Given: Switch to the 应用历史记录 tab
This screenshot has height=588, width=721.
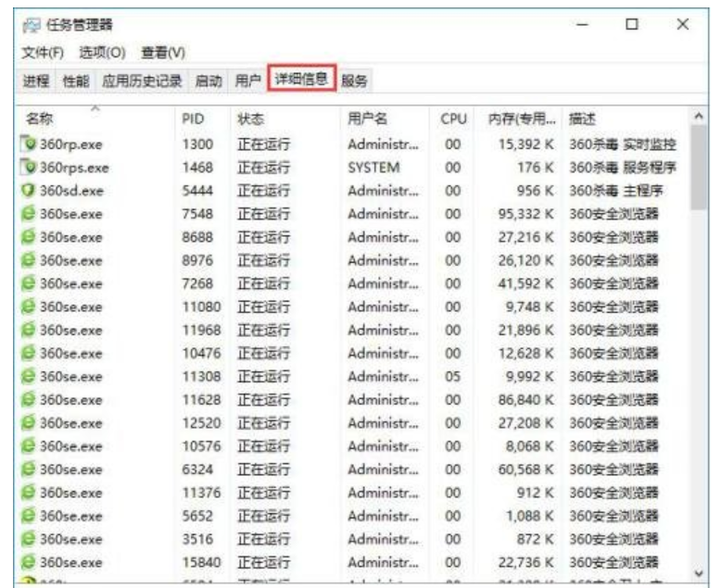Looking at the screenshot, I should [143, 81].
